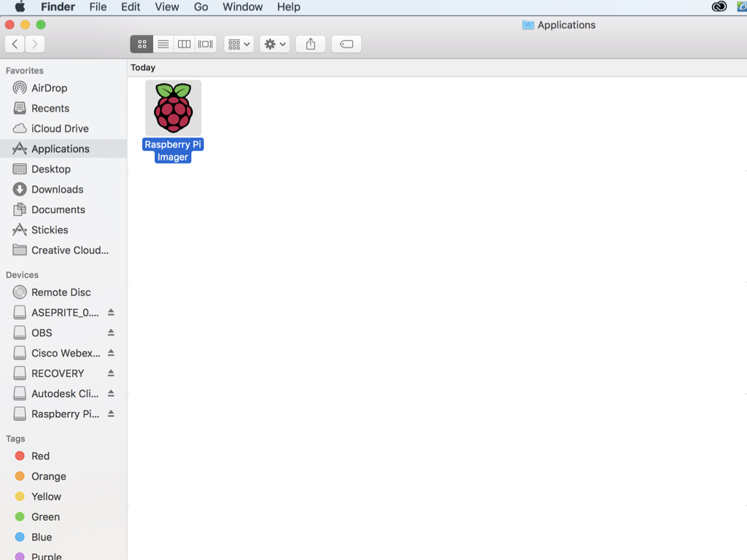The width and height of the screenshot is (747, 560).
Task: Select the Raspberry Pi Imager file name label
Action: click(173, 150)
